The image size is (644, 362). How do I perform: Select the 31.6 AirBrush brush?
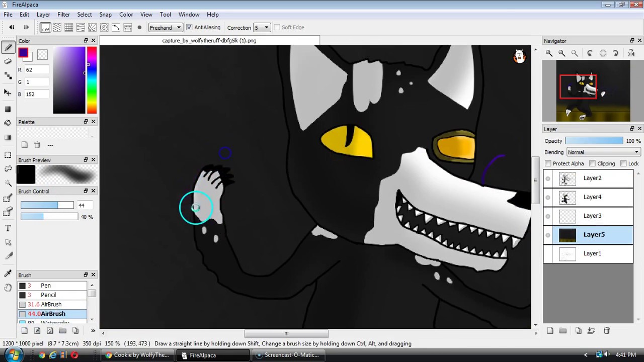tap(52, 305)
